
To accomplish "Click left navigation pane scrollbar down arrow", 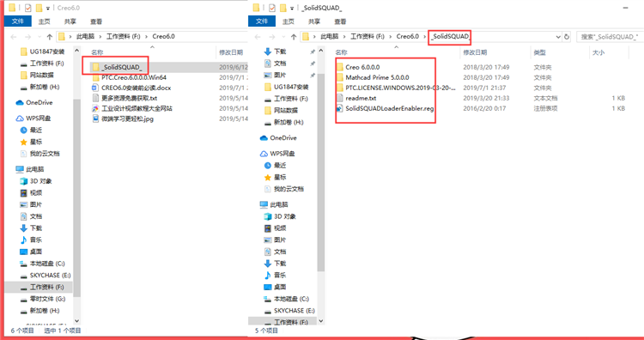I will click(76, 321).
